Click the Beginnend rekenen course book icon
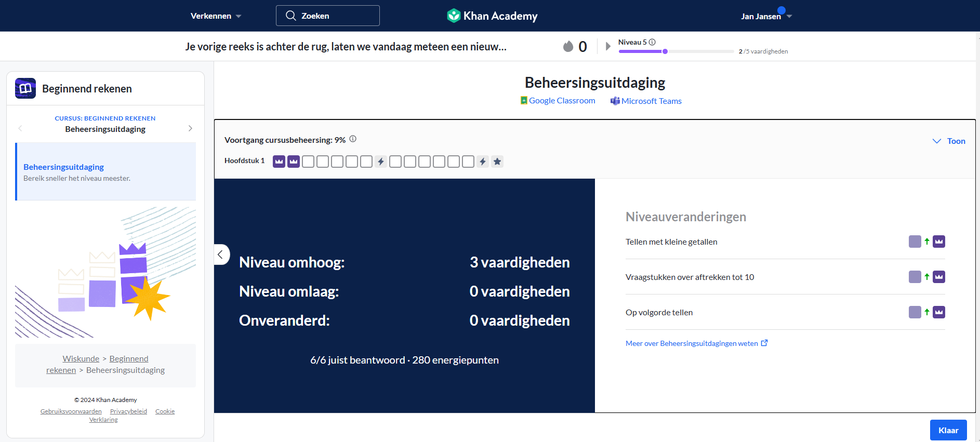 coord(25,88)
